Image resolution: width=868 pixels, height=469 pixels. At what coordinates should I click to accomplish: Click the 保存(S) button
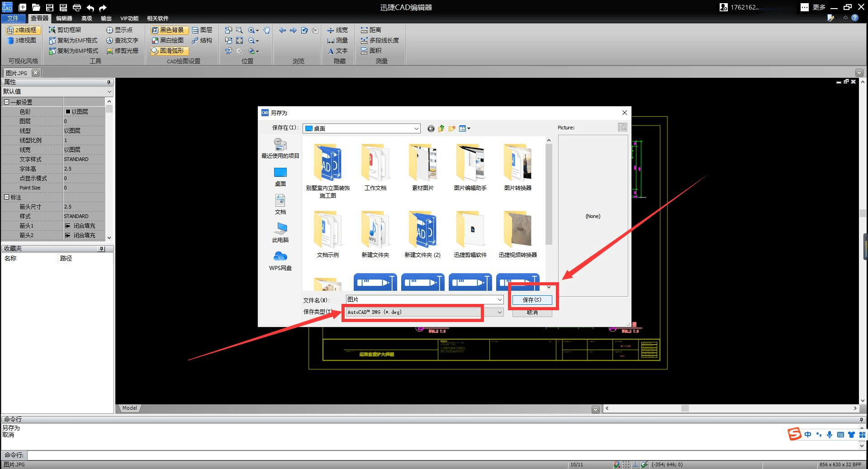pyautogui.click(x=532, y=300)
